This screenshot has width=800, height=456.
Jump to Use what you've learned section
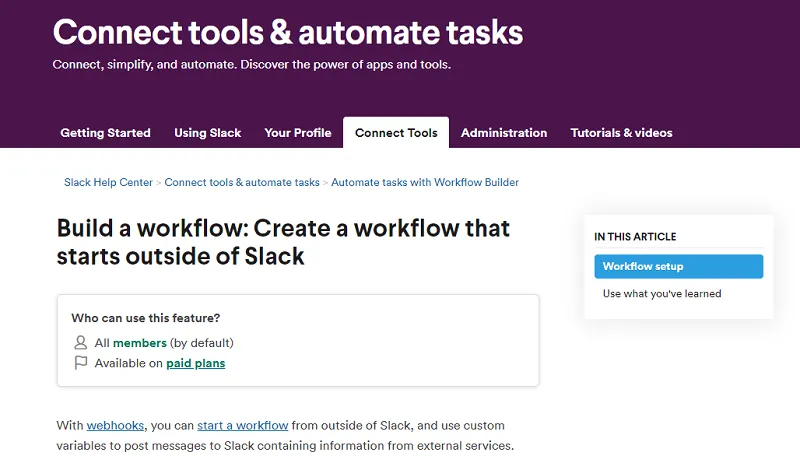(x=662, y=293)
